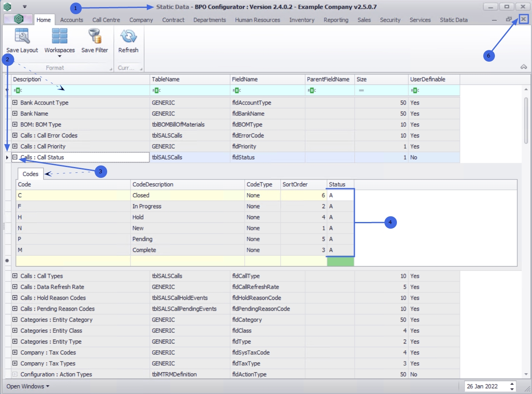532x394 pixels.
Task: Click the Description filter condition icon
Action: 18,90
